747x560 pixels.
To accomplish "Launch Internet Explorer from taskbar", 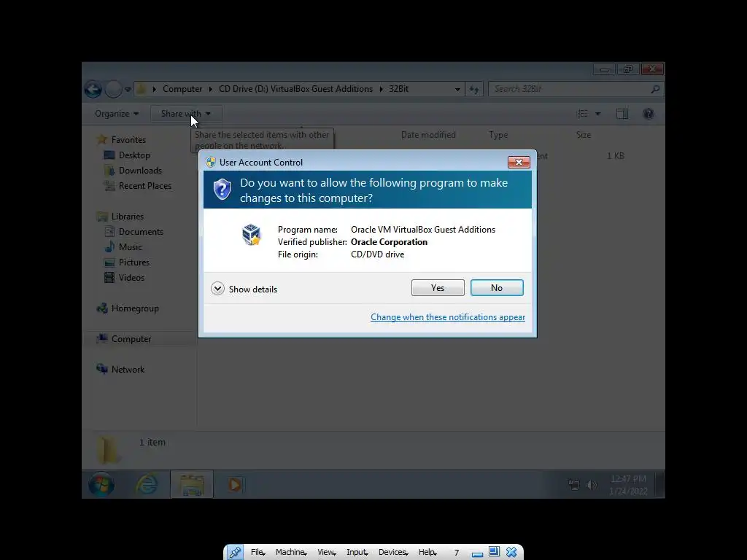I will [x=147, y=485].
